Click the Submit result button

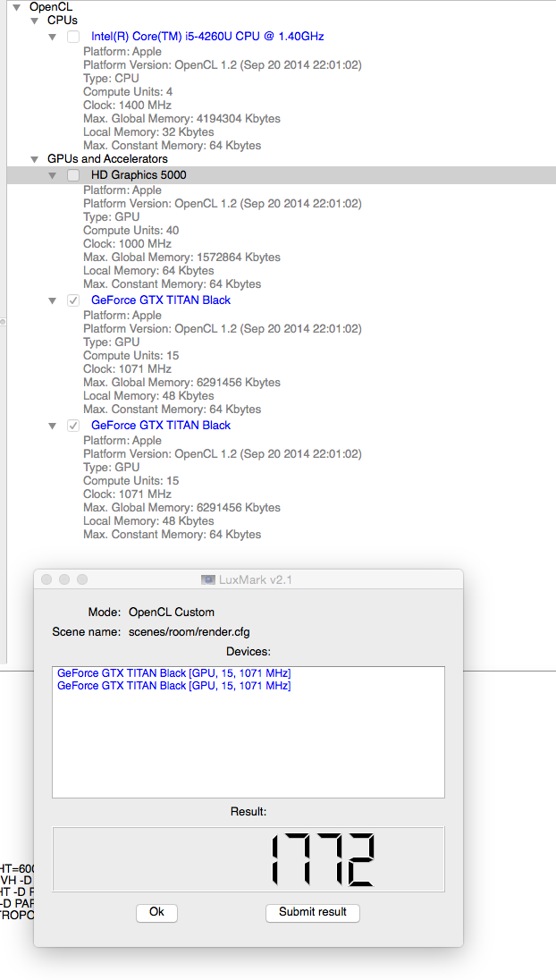[312, 913]
